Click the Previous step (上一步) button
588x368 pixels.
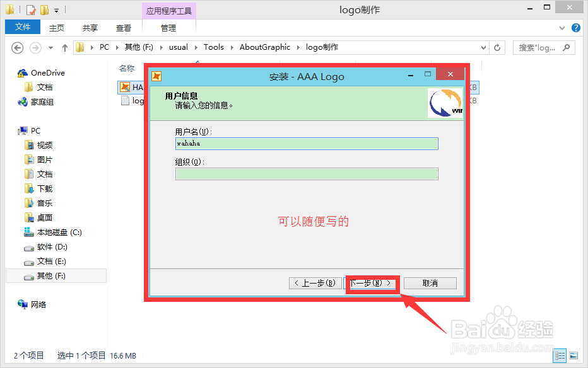[315, 284]
